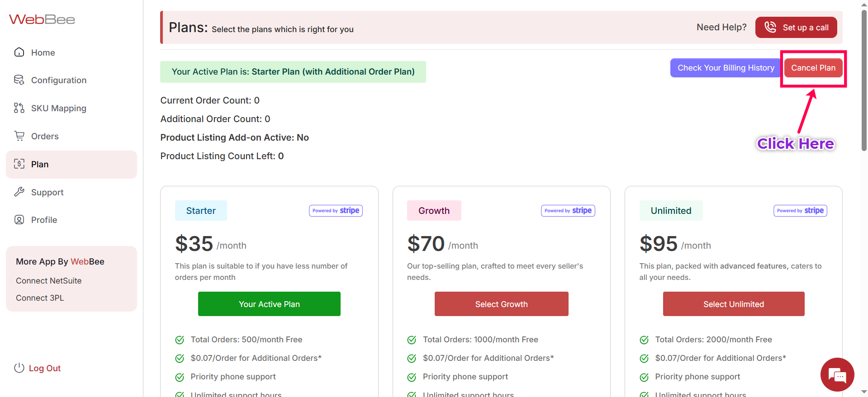Click Set up a call button
This screenshot has height=397, width=868.
796,28
